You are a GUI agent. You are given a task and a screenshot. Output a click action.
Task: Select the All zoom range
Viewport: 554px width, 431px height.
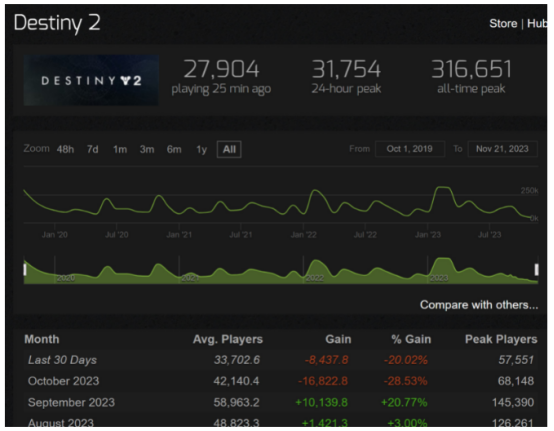[229, 149]
